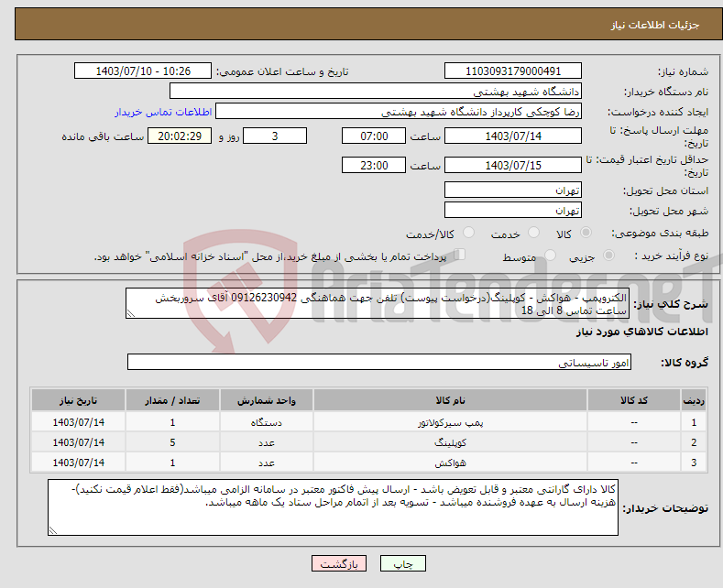The image size is (723, 588).
Task: Click the کد کالا column header
Action: coord(634,400)
